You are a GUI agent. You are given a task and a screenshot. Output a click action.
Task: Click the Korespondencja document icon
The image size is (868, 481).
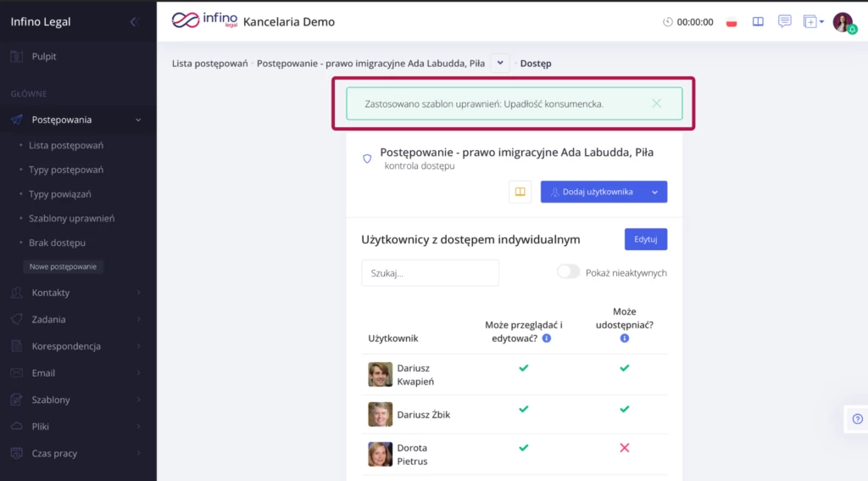tap(17, 346)
